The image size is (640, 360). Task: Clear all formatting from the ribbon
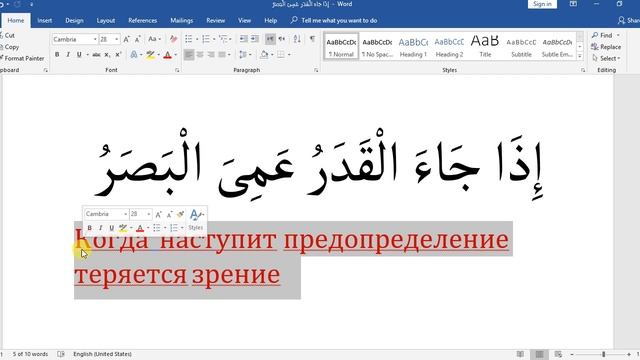[173, 39]
